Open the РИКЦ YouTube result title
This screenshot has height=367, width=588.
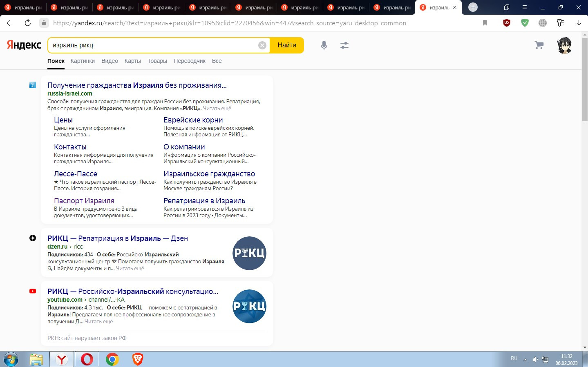133,291
